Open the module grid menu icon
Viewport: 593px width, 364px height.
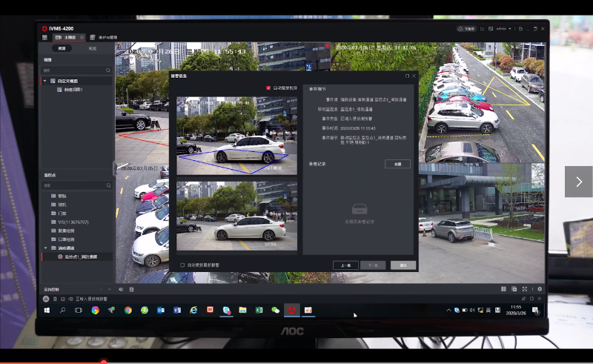click(44, 36)
